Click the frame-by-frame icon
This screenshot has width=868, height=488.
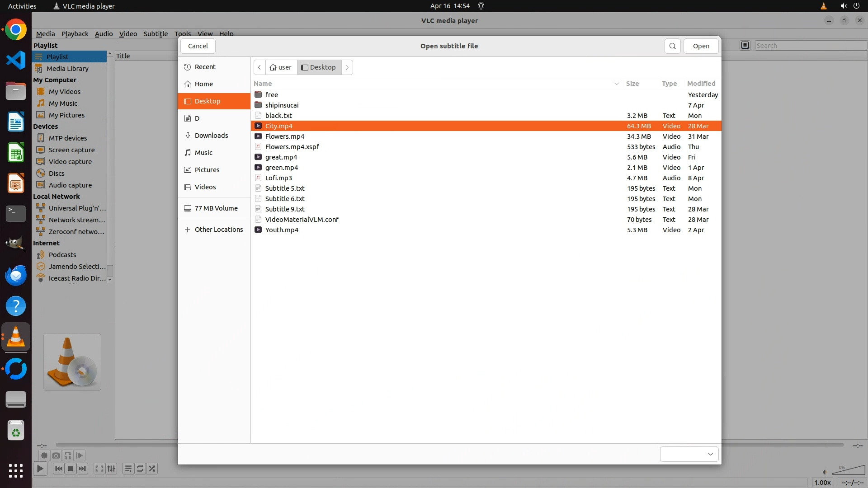[79, 455]
